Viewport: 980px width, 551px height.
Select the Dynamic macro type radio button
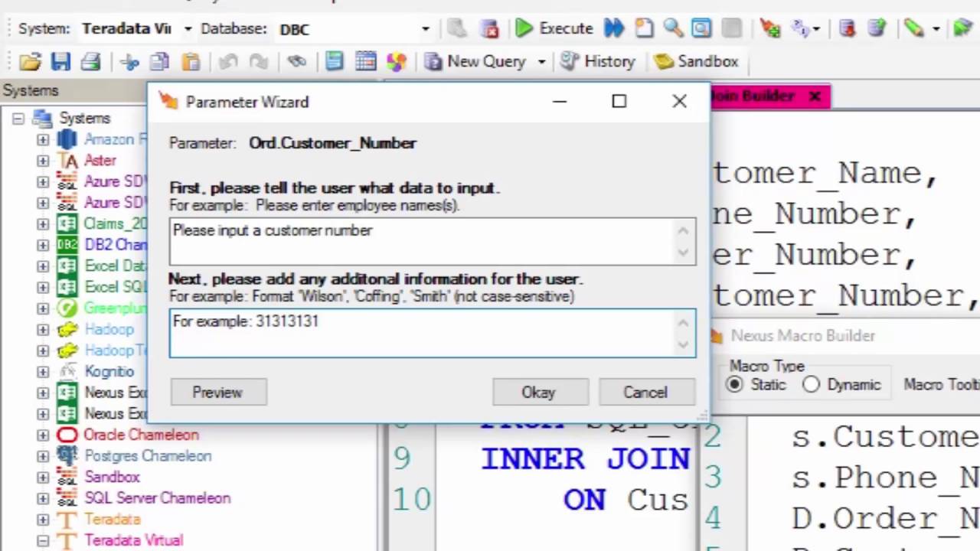(x=811, y=385)
